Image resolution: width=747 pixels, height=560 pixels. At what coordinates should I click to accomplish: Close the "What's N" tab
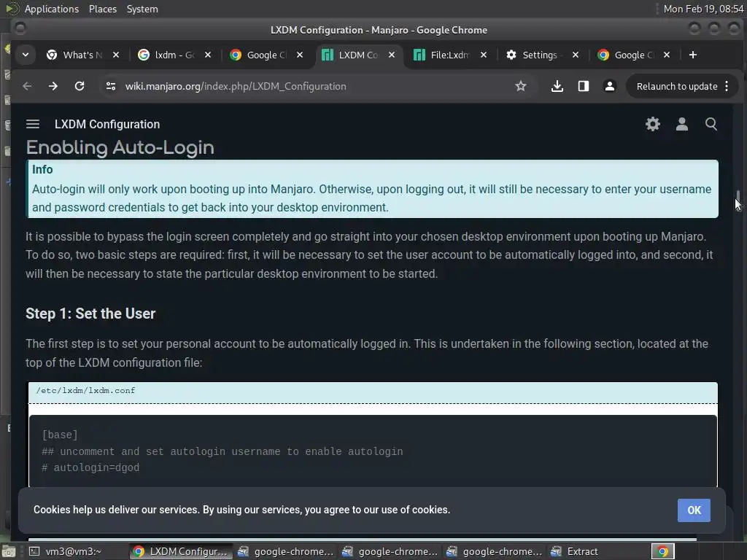click(116, 55)
